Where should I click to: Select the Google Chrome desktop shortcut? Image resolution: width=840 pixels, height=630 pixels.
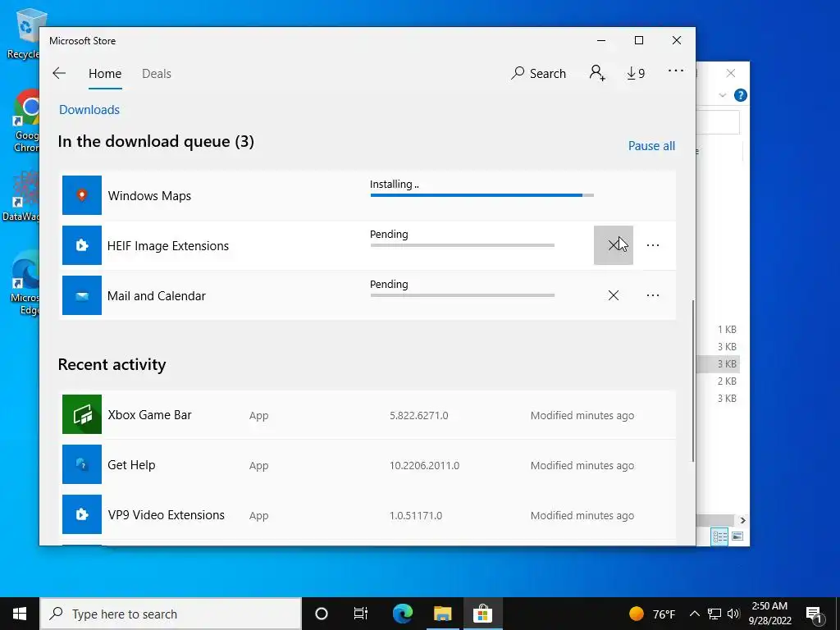pos(26,121)
